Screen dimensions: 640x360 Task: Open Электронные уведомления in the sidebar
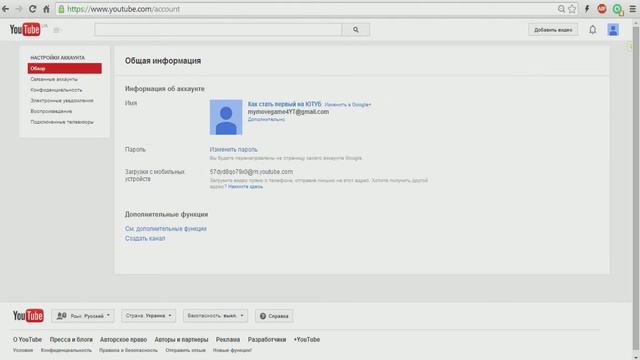[62, 100]
